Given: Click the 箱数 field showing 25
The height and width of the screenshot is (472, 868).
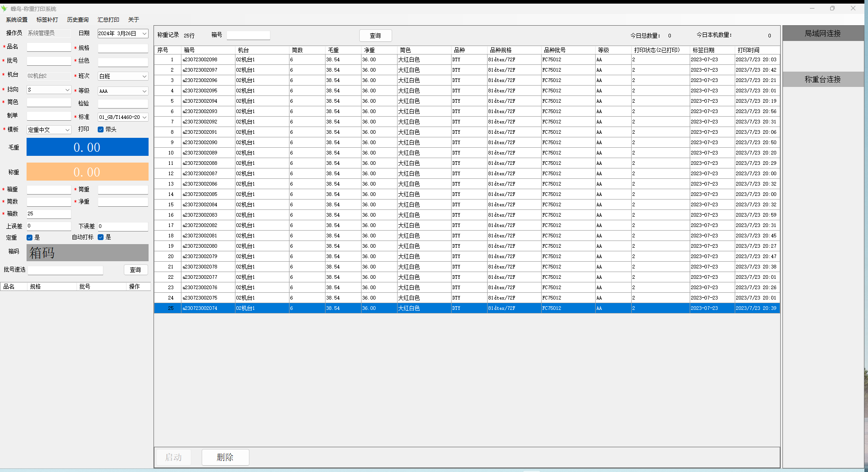Looking at the screenshot, I should (x=49, y=214).
